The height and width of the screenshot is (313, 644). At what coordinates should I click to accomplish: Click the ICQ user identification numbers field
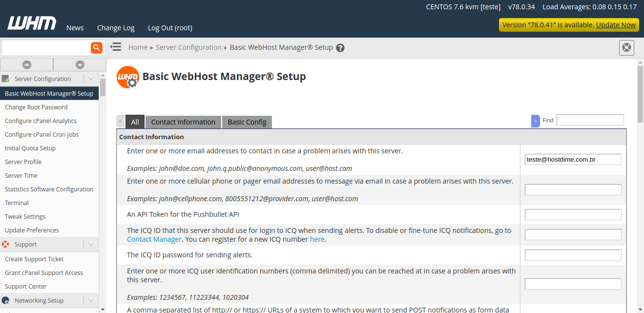573,284
